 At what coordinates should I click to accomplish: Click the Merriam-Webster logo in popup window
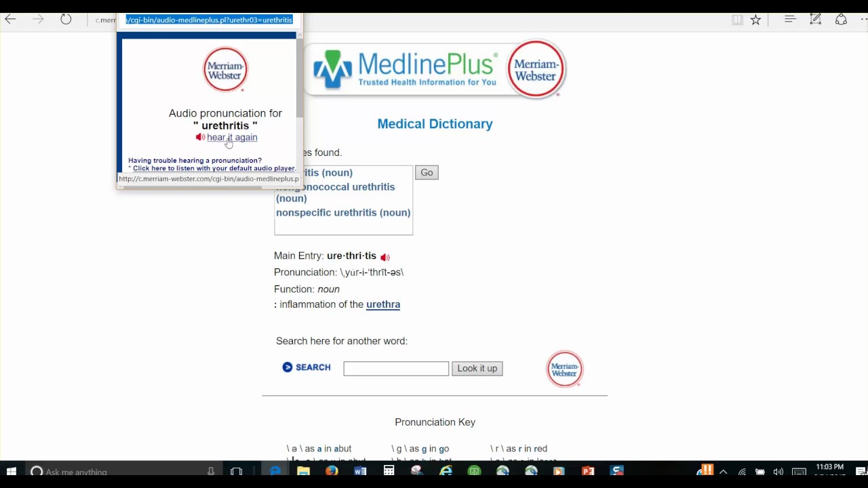point(225,68)
